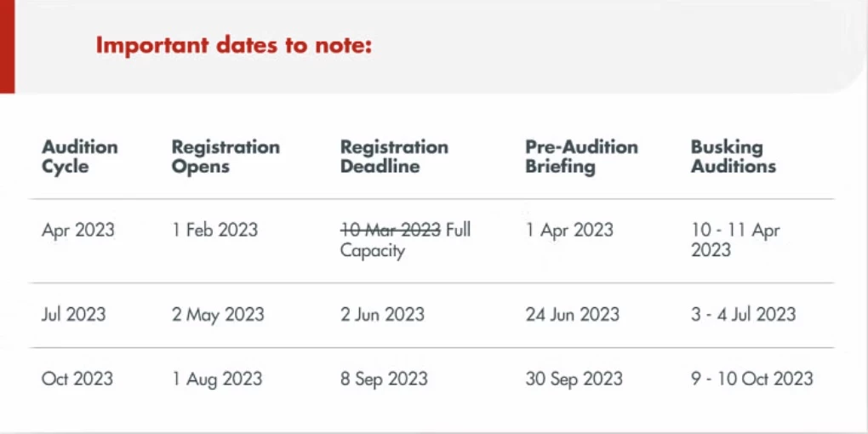The image size is (868, 434).
Task: Click the 8 Sep 2023 deadline cell
Action: (x=384, y=380)
